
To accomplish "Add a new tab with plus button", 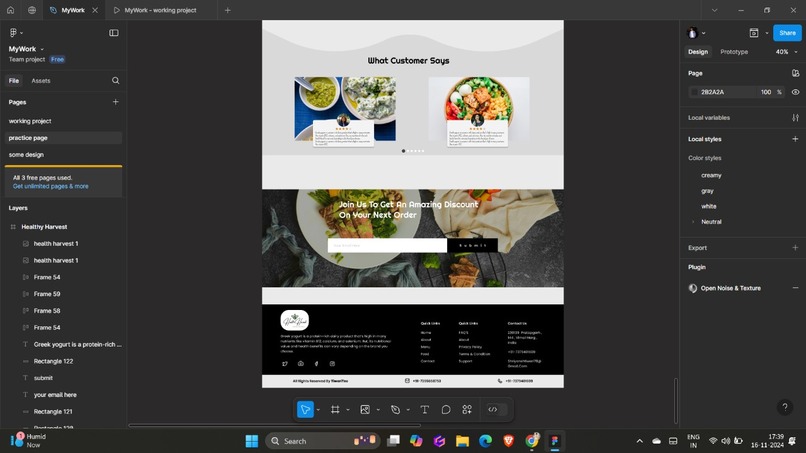I will [x=227, y=10].
